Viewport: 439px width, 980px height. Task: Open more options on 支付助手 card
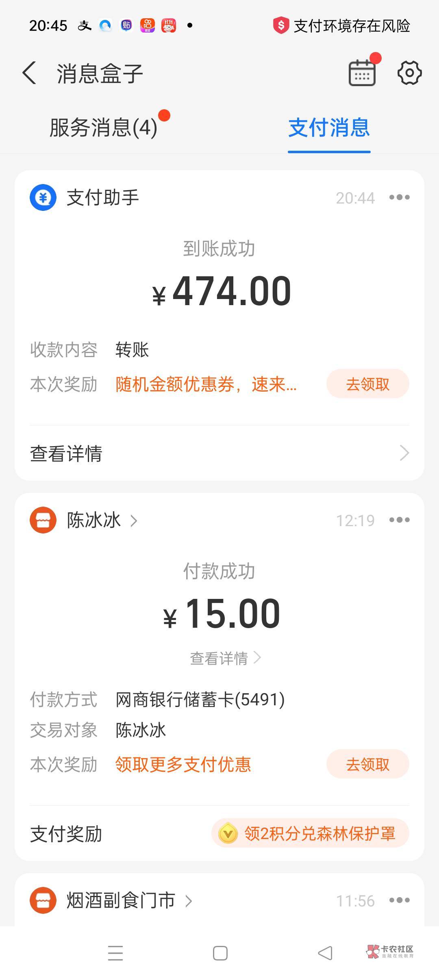pyautogui.click(x=399, y=197)
